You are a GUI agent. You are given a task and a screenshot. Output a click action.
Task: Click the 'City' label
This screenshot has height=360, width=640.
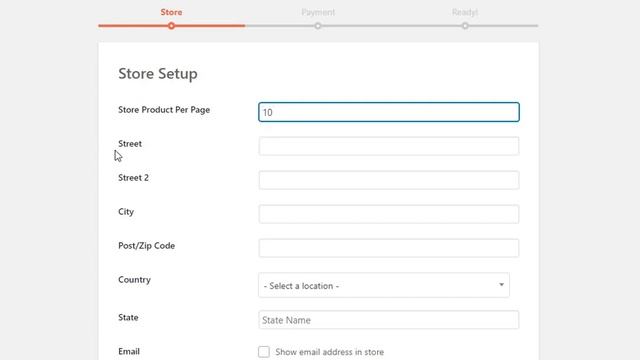tap(126, 212)
